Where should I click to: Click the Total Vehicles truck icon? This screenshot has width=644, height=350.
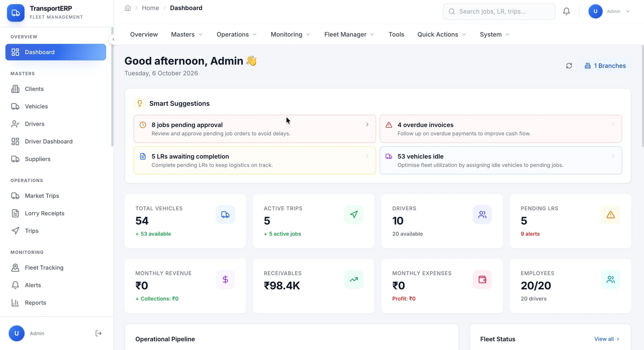[225, 214]
